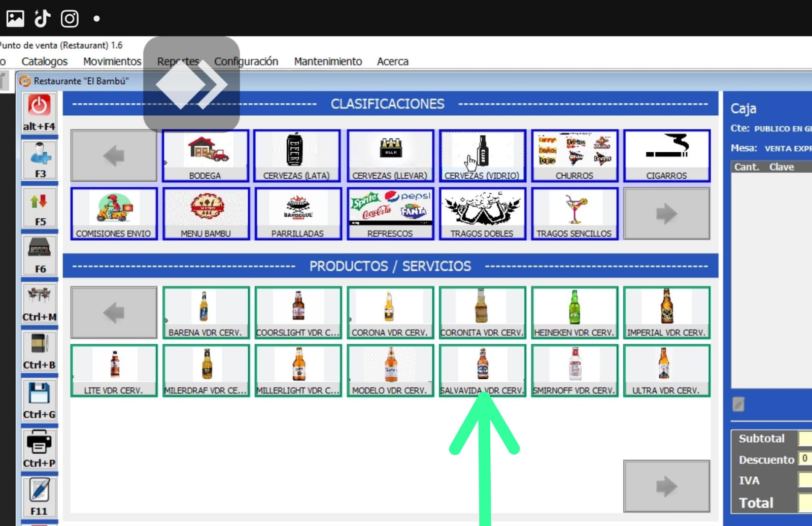Click the F3 add customer icon
The height and width of the screenshot is (526, 812).
(39, 160)
